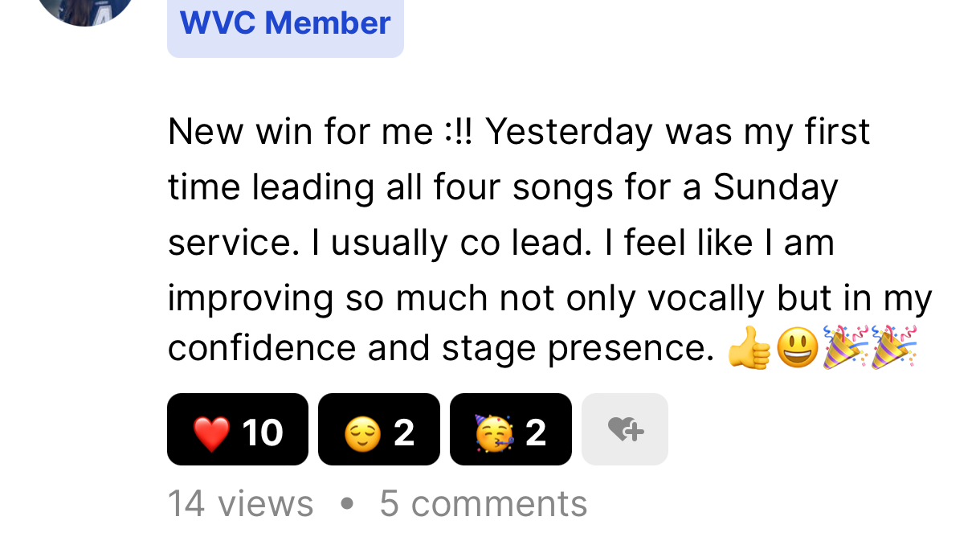The width and height of the screenshot is (980, 537).
Task: Click the 14 views label
Action: [240, 504]
